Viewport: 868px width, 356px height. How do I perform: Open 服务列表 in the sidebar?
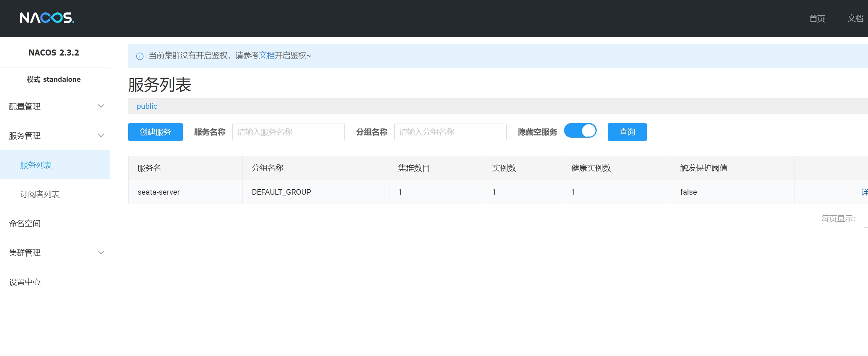pos(36,165)
